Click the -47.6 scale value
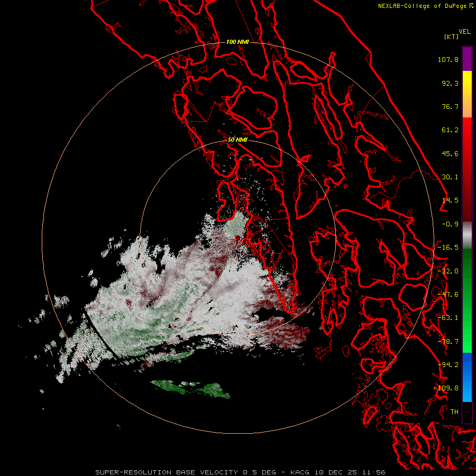Viewport: 476px width, 476px height. (448, 295)
